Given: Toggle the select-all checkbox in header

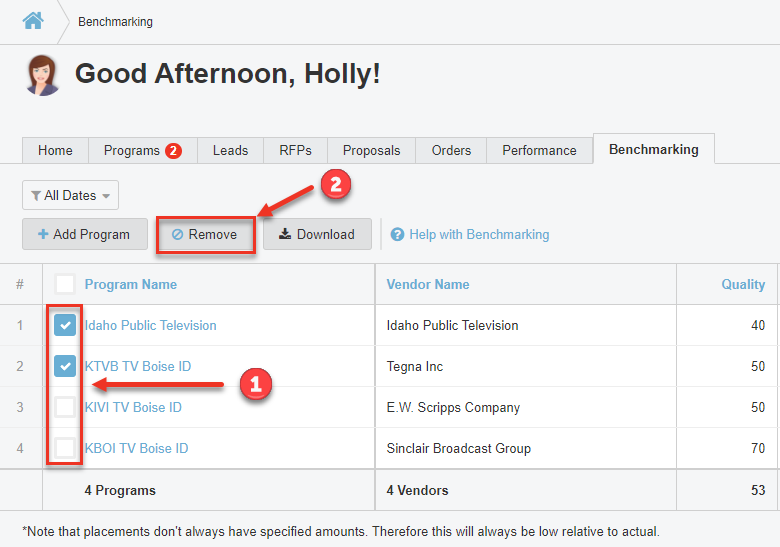Looking at the screenshot, I should (x=65, y=284).
